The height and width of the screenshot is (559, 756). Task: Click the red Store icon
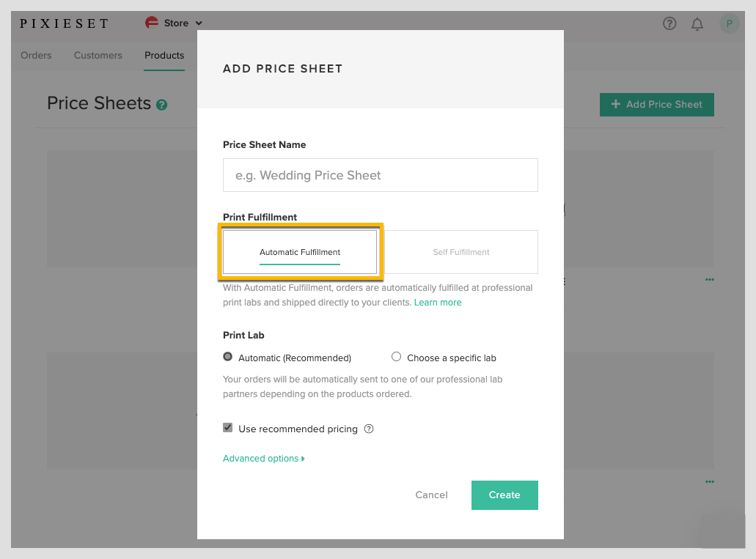(152, 23)
